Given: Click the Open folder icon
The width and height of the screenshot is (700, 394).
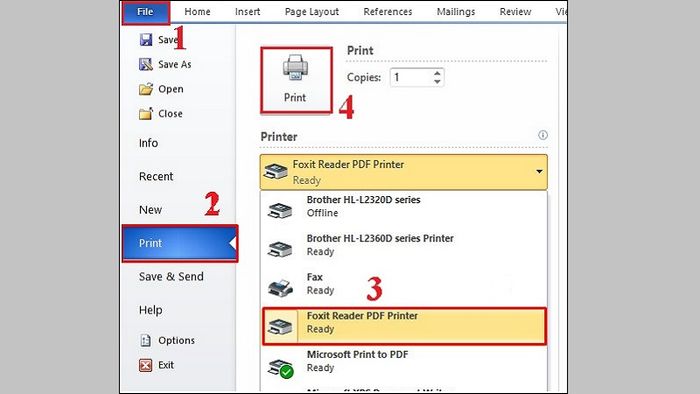Looking at the screenshot, I should click(146, 89).
